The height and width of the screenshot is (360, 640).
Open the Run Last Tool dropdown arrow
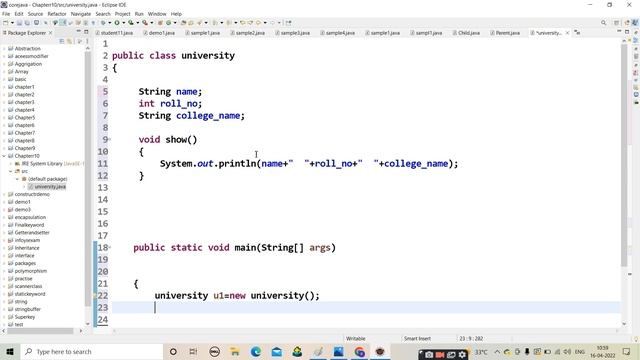point(151,23)
